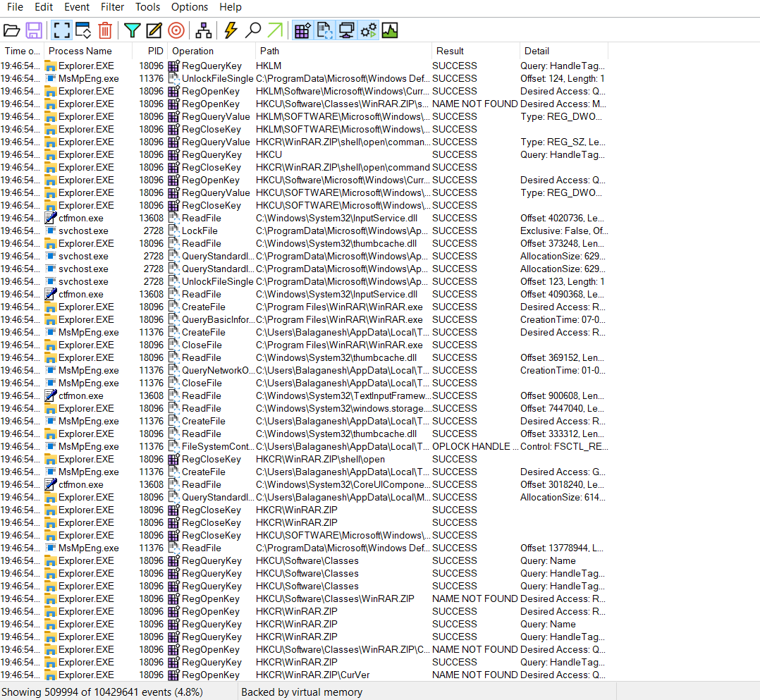
Task: Click the TextInputFramew... path cell
Action: 343,395
